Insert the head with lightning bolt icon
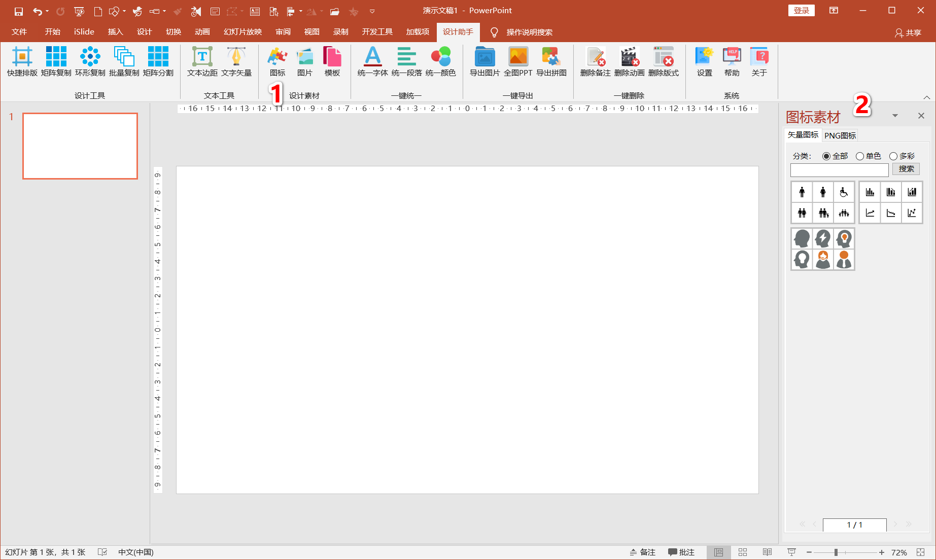936x560 pixels. pyautogui.click(x=823, y=238)
